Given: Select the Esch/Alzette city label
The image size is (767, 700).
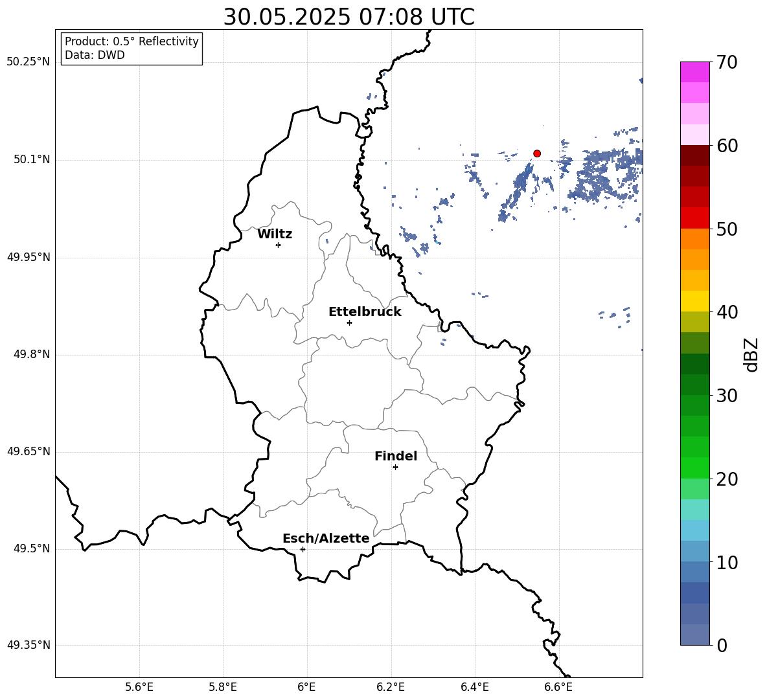Looking at the screenshot, I should point(326,538).
